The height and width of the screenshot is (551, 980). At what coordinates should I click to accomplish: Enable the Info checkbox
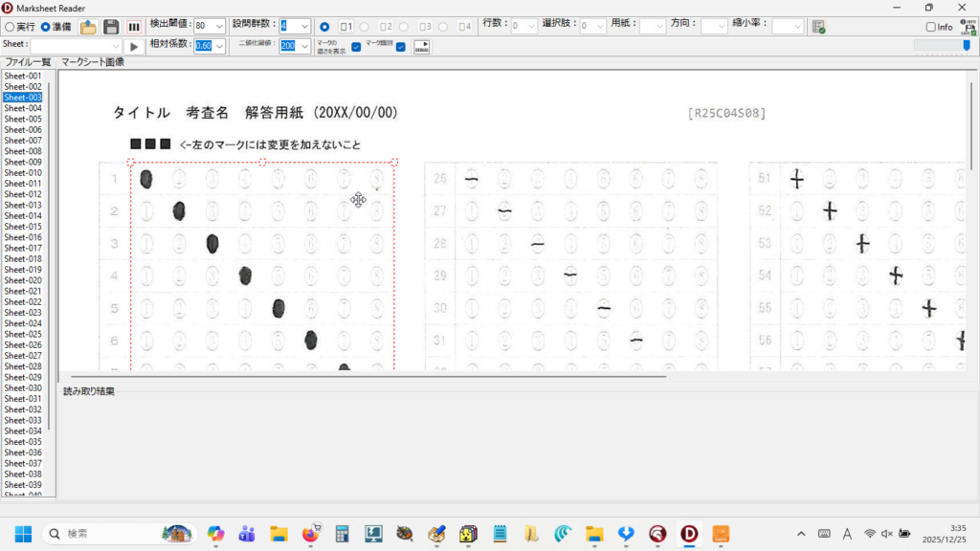pyautogui.click(x=930, y=27)
